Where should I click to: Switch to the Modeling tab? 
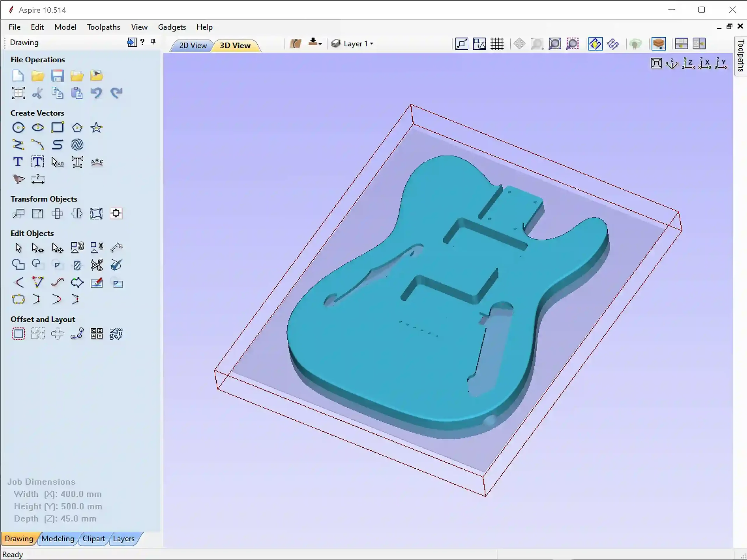tap(58, 538)
